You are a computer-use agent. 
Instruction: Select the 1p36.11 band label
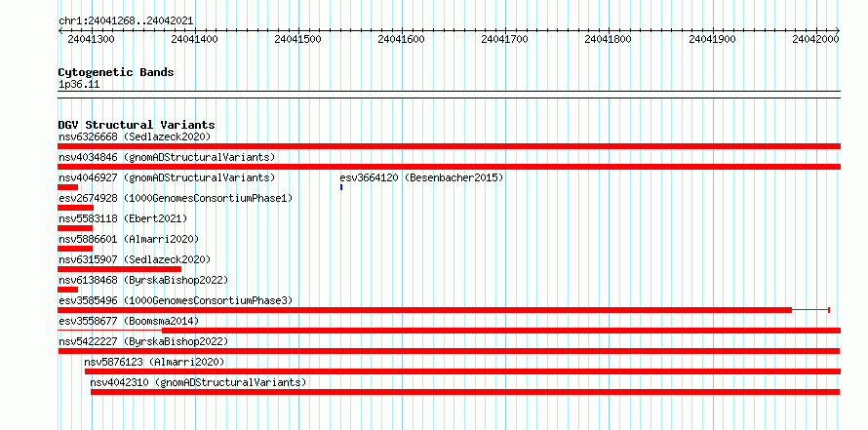[79, 85]
